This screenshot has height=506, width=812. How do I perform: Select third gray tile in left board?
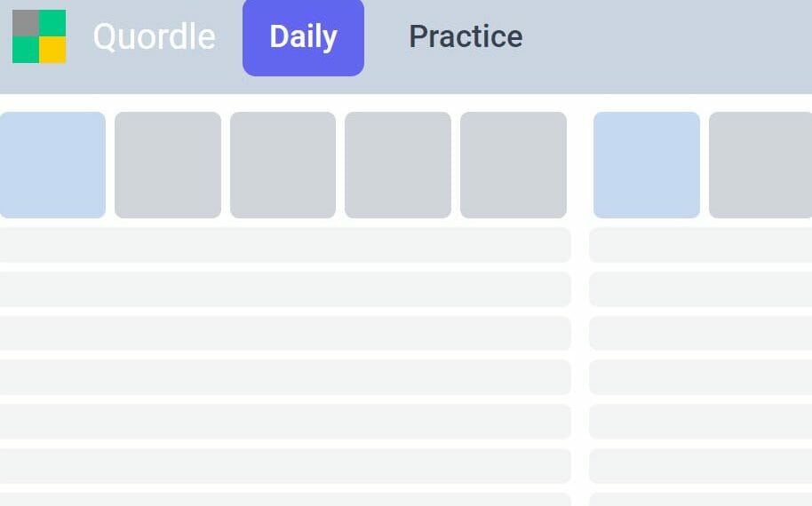[283, 165]
